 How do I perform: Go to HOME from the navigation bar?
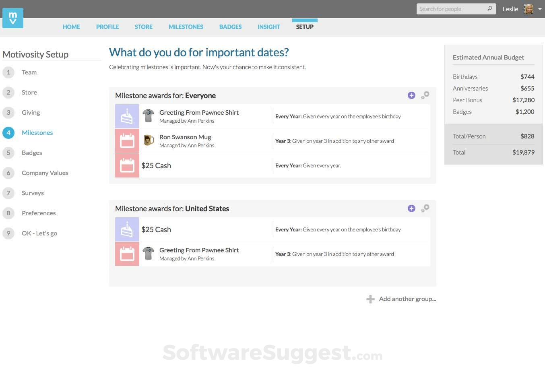click(x=71, y=27)
